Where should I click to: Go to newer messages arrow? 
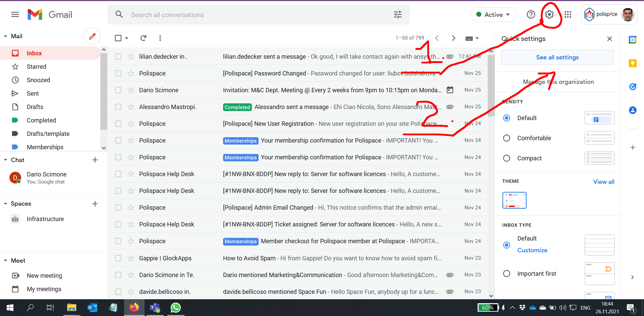point(437,38)
